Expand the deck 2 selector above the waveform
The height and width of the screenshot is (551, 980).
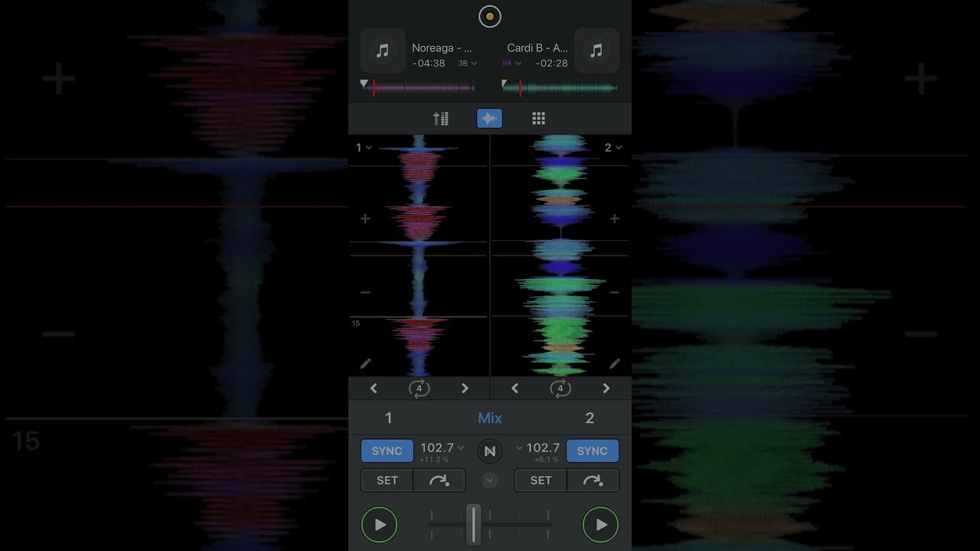point(613,148)
